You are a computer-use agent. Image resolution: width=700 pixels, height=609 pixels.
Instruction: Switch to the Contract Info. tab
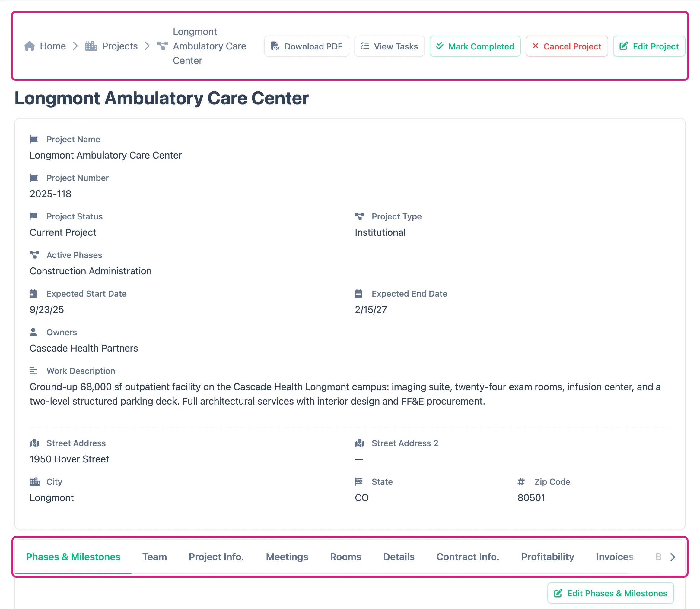click(x=468, y=557)
